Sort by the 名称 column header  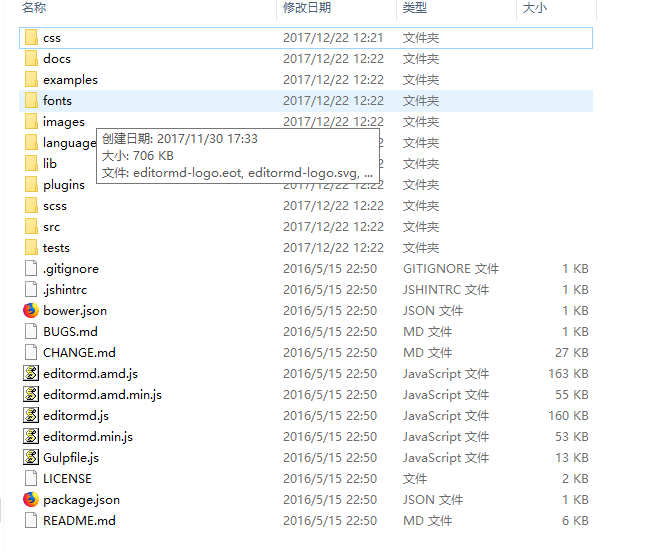[x=34, y=8]
